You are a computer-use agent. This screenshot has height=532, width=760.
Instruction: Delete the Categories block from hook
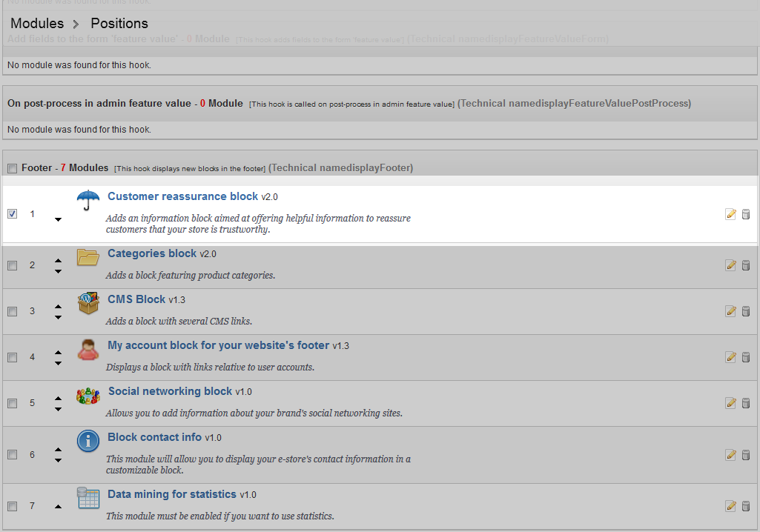[746, 265]
